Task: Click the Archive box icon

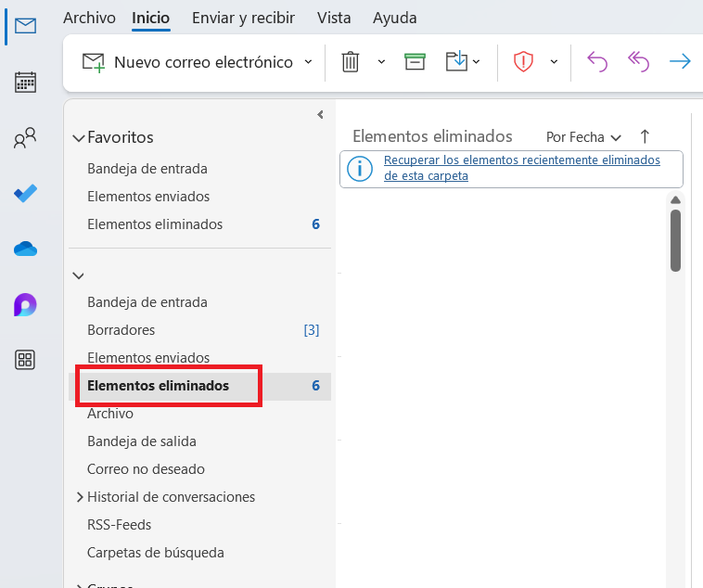Action: pyautogui.click(x=415, y=62)
